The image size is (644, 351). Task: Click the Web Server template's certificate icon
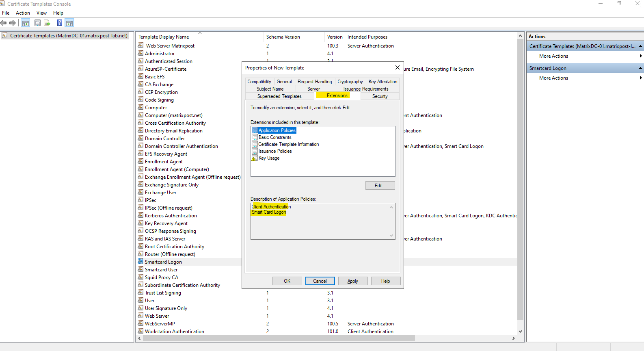tap(140, 316)
